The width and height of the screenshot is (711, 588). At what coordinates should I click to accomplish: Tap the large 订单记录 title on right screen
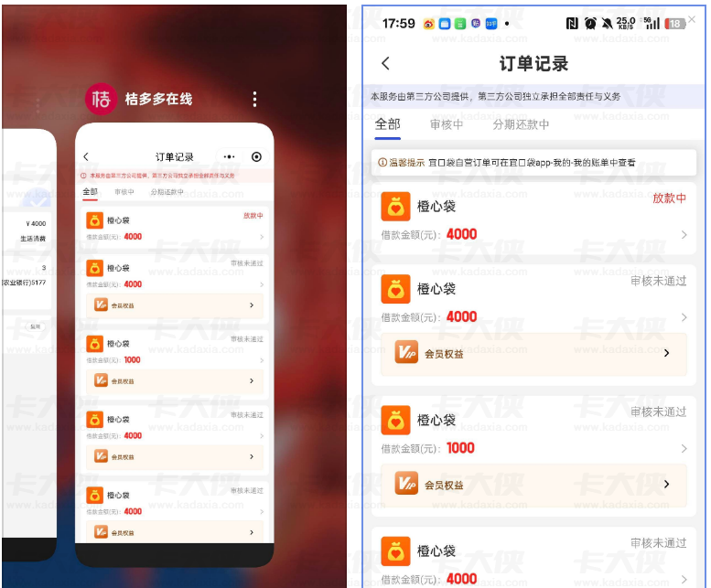[x=533, y=63]
